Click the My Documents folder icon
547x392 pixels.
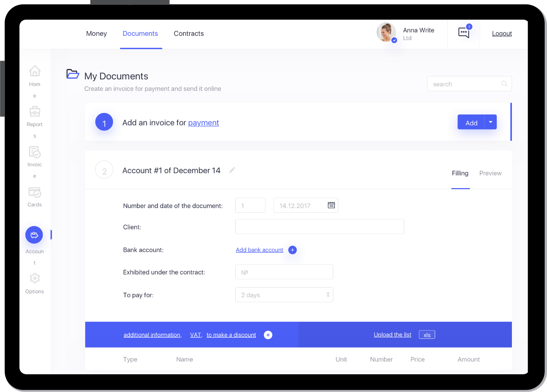[x=73, y=74]
